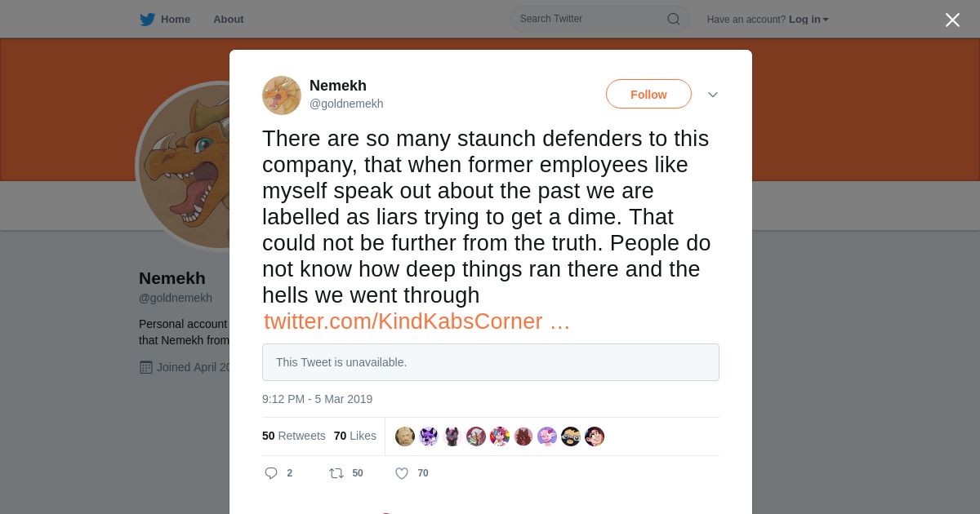Open the twitter.com/KindKabsCorner link

416,321
